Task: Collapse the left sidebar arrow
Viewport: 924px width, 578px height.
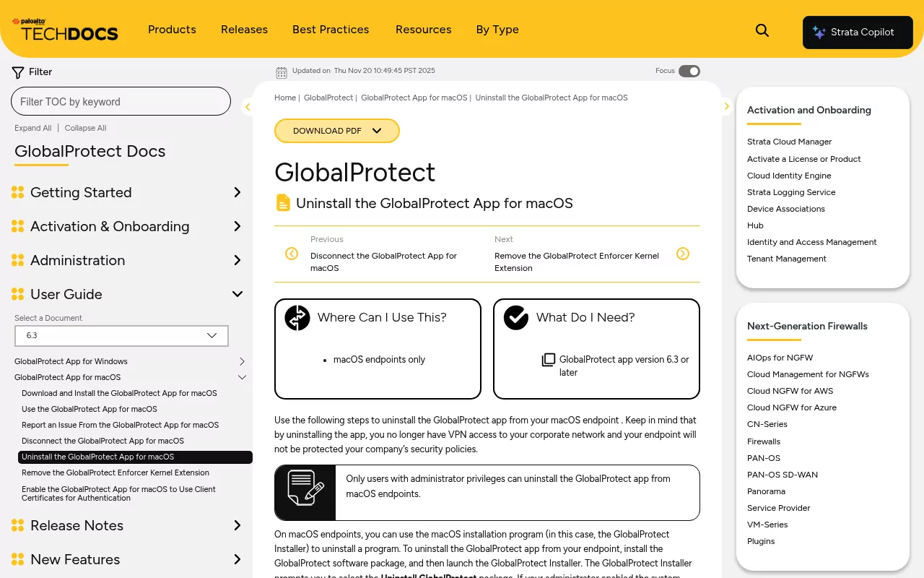Action: coord(248,107)
